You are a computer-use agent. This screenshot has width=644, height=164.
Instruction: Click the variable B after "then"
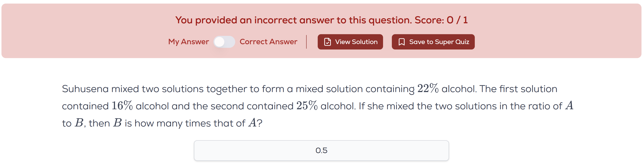[x=117, y=123]
